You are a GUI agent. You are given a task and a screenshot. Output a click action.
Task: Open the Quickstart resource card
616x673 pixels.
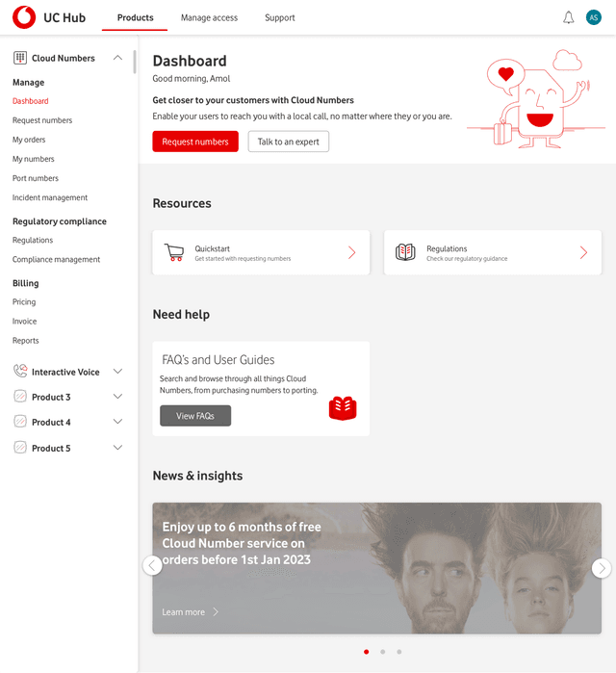(261, 252)
